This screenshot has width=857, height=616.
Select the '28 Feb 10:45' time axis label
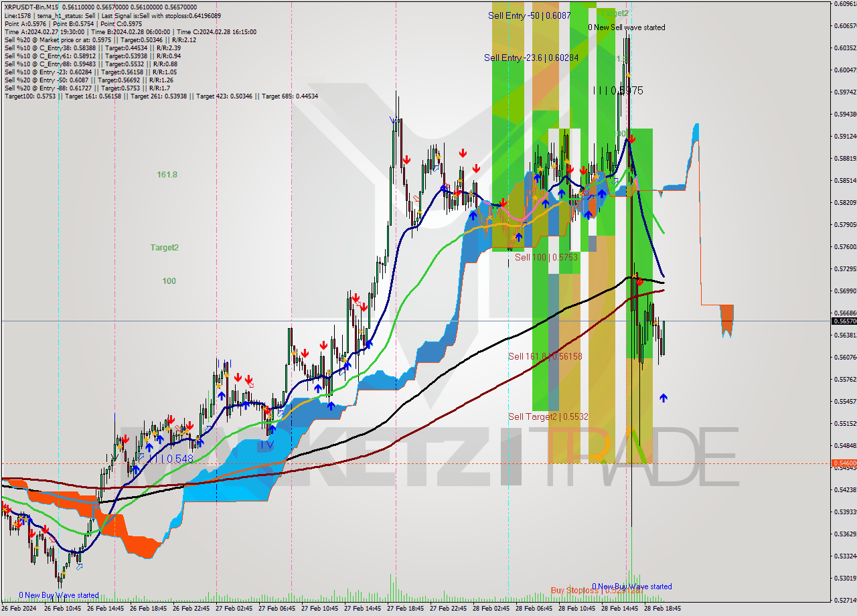[576, 609]
